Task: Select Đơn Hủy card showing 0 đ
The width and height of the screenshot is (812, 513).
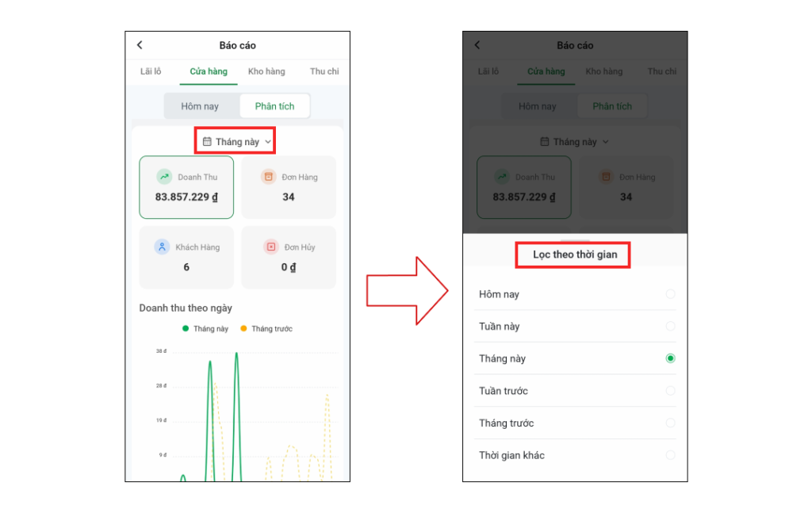Action: [x=289, y=257]
